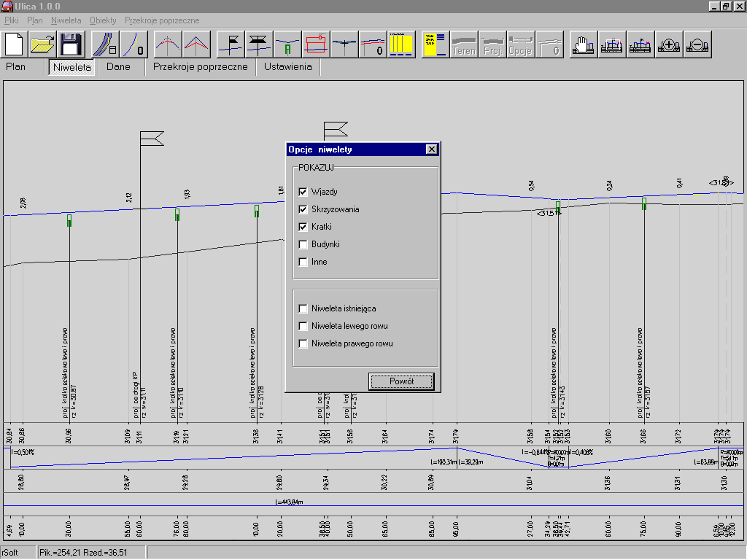
Task: Click the yellow table columns toolbar icon
Action: click(400, 44)
